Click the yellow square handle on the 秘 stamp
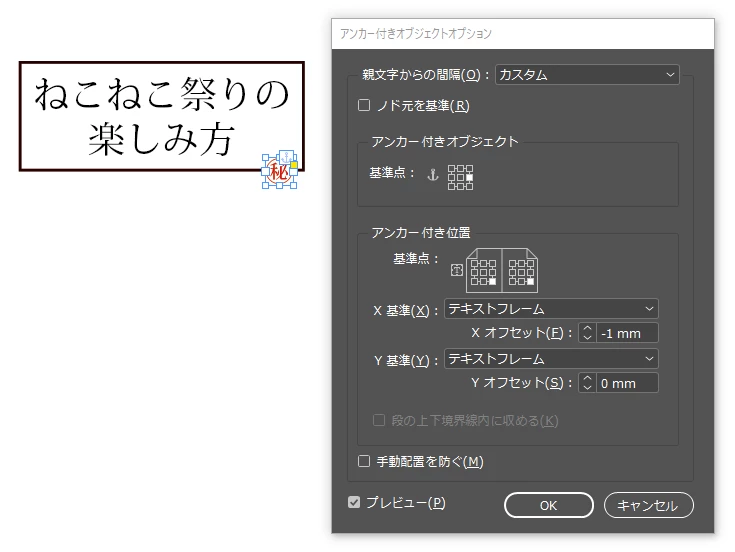Image resolution: width=735 pixels, height=552 pixels. (294, 165)
